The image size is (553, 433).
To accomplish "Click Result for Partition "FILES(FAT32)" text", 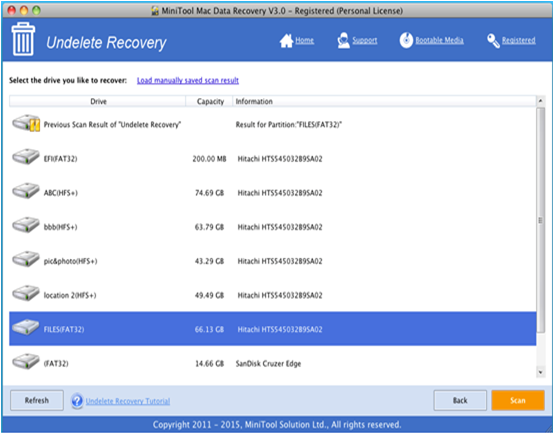I will [289, 124].
